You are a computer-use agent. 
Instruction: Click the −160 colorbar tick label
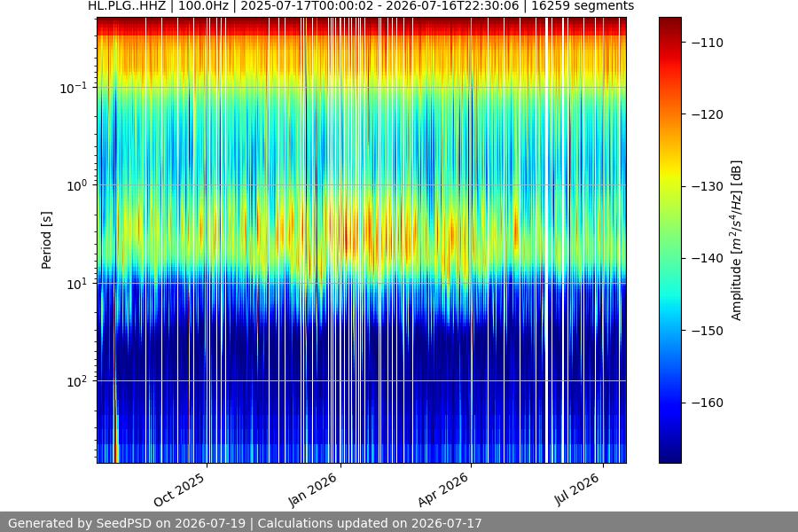click(x=708, y=403)
